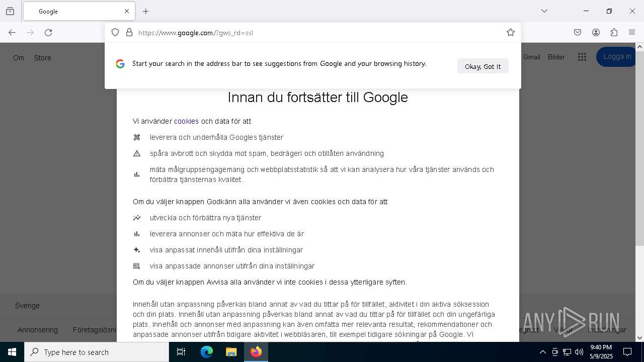The height and width of the screenshot is (362, 644).
Task: Bookmark this page with star icon
Action: [511, 33]
